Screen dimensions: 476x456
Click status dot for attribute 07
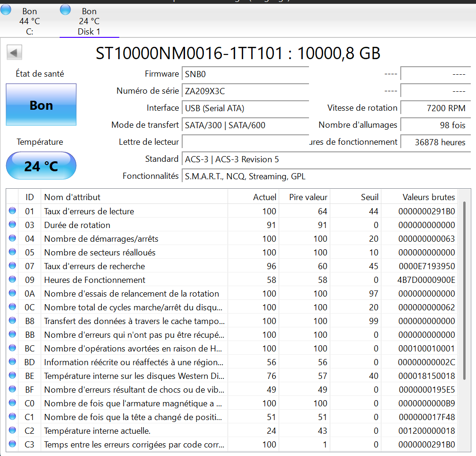(x=12, y=265)
